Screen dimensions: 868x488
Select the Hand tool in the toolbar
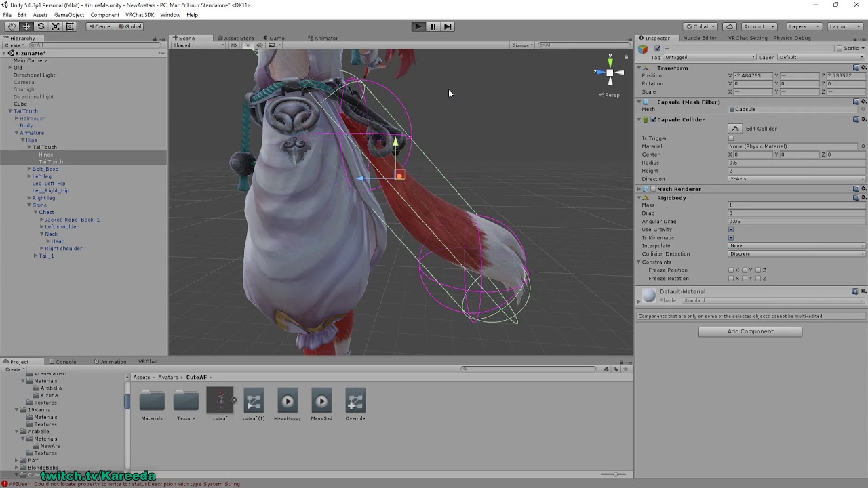12,26
